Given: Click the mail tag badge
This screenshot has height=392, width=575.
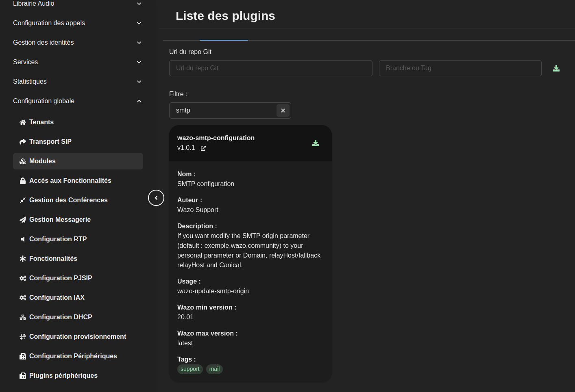Looking at the screenshot, I should coord(214,369).
